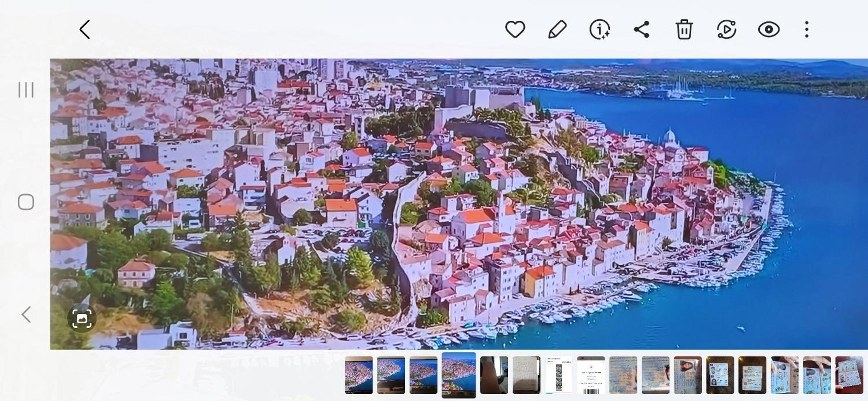The width and height of the screenshot is (868, 401).
Task: Tap the system back chevron
Action: [x=26, y=314]
